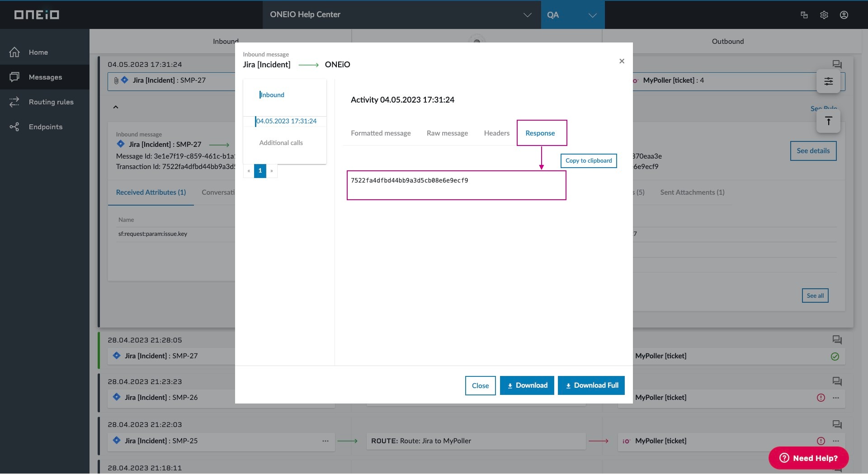Open conversation icon for 28.04.2023 21:22:03
Viewport: 868px width, 474px height.
[837, 424]
